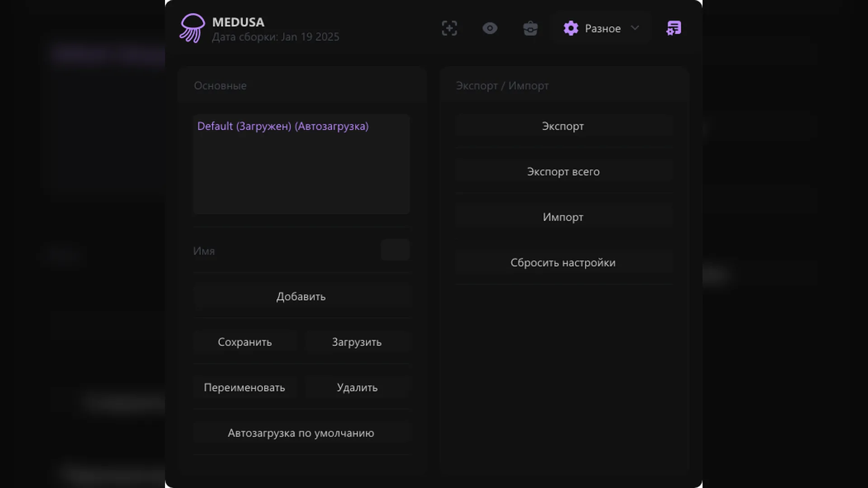868x488 pixels.
Task: Click Сохранить to save config
Action: (x=245, y=342)
